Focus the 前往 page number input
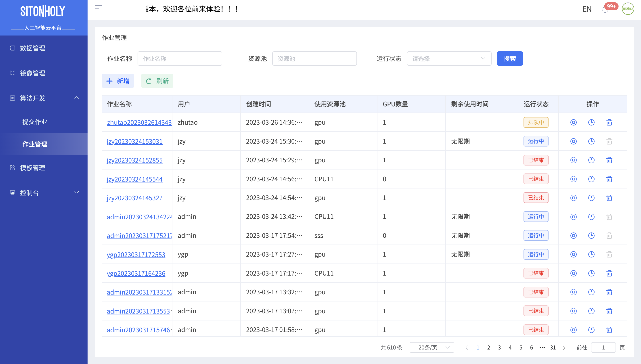 coord(603,347)
